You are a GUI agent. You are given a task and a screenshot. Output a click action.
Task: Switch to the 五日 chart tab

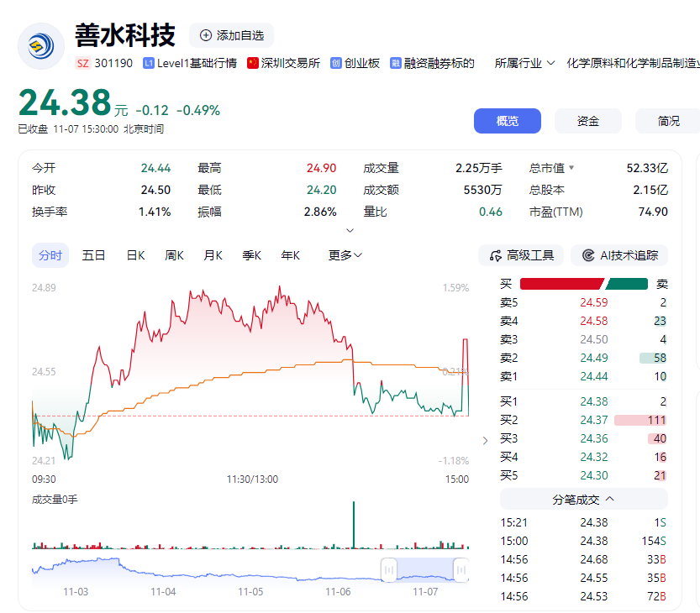[93, 255]
